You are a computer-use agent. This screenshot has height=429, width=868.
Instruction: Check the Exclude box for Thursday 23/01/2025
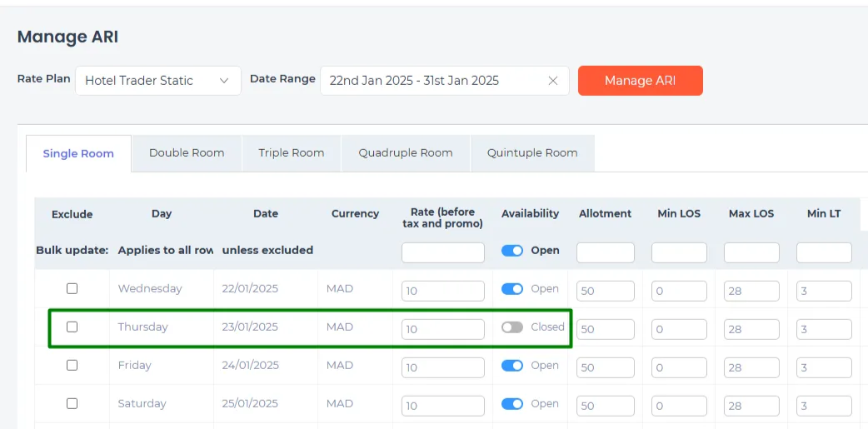pos(72,327)
